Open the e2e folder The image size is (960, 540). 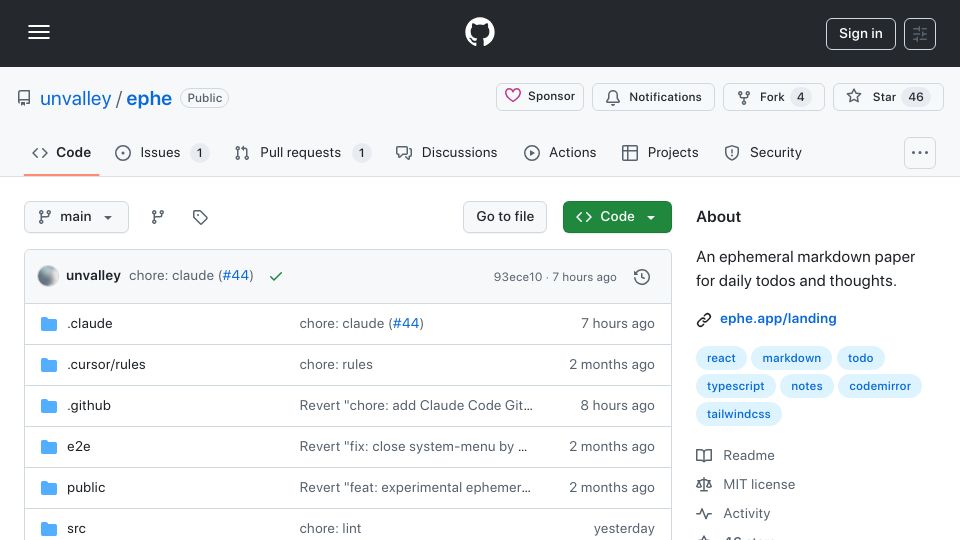tap(78, 446)
